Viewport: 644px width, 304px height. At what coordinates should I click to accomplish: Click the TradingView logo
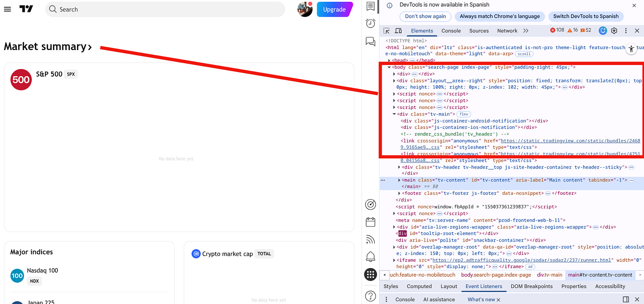26,9
